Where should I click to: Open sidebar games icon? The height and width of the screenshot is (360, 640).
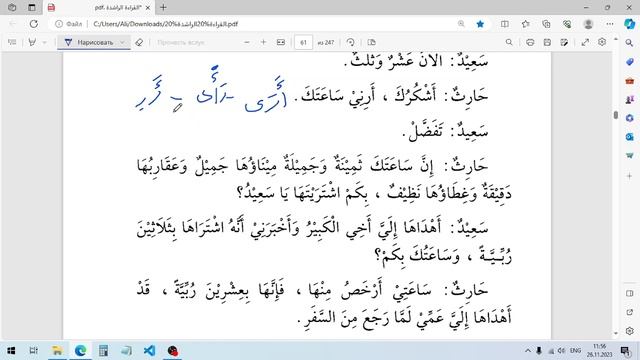point(630,100)
